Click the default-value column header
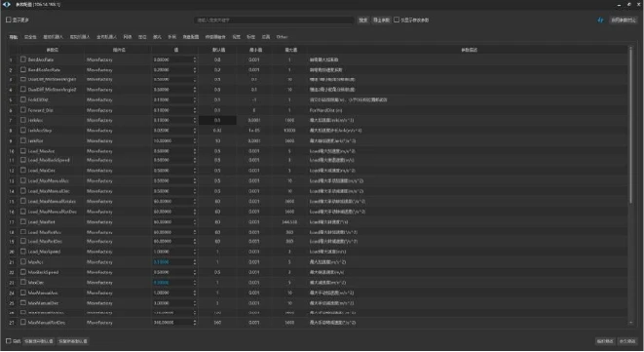Image resolution: width=644 pixels, height=352 pixels. coord(218,50)
